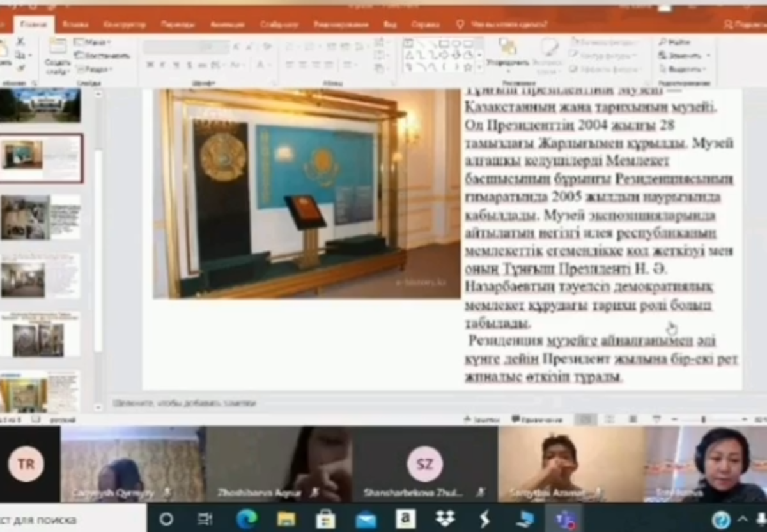Click the zoom slider in status bar
This screenshot has height=532, width=767.
coord(703,420)
